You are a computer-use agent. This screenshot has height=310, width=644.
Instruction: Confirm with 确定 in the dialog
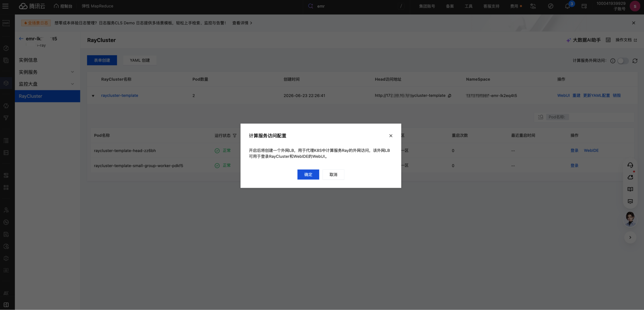click(308, 174)
